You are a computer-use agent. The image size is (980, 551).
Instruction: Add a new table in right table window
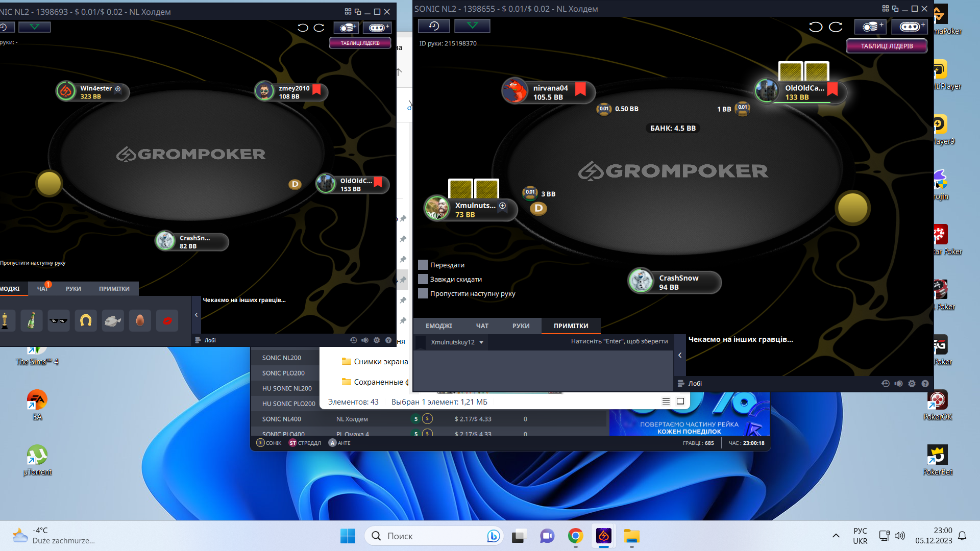click(x=910, y=27)
